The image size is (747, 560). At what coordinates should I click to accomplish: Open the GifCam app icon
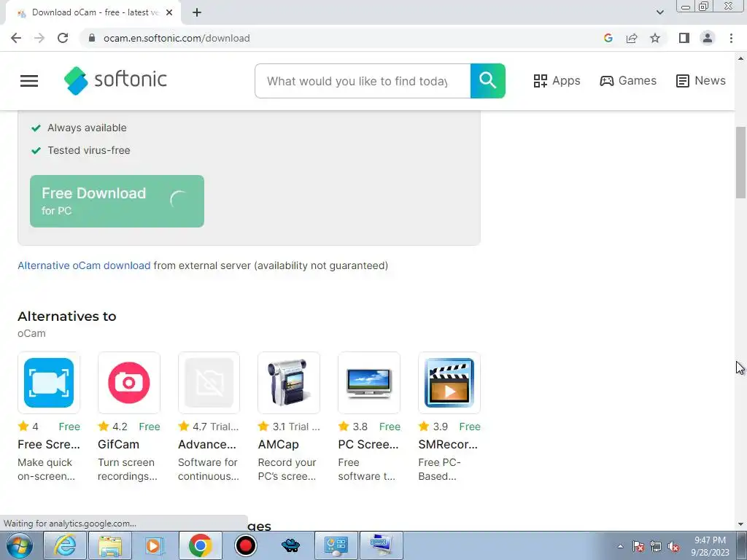[128, 383]
